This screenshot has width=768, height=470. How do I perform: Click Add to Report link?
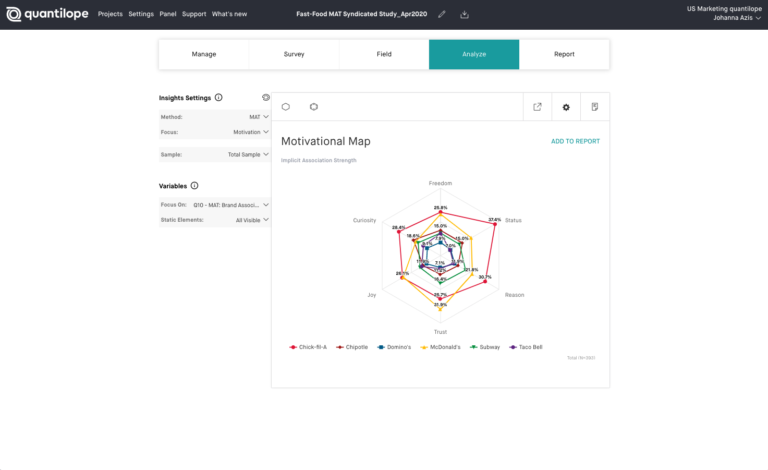click(x=575, y=142)
